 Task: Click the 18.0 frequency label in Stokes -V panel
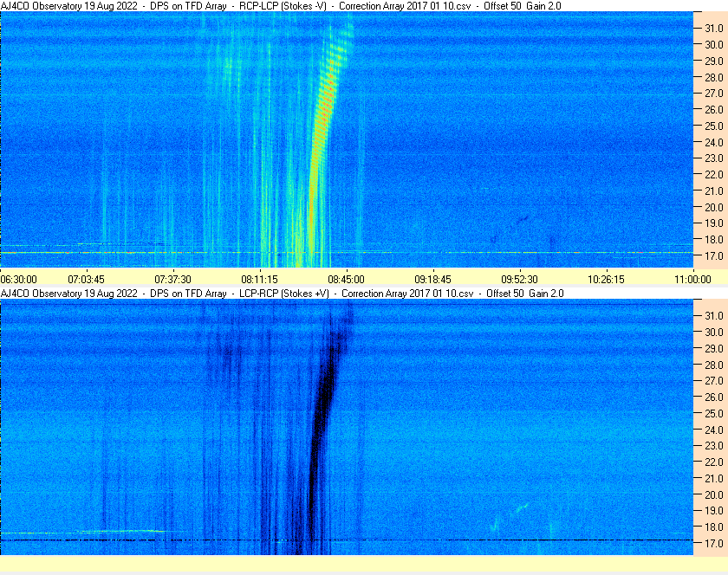(714, 240)
